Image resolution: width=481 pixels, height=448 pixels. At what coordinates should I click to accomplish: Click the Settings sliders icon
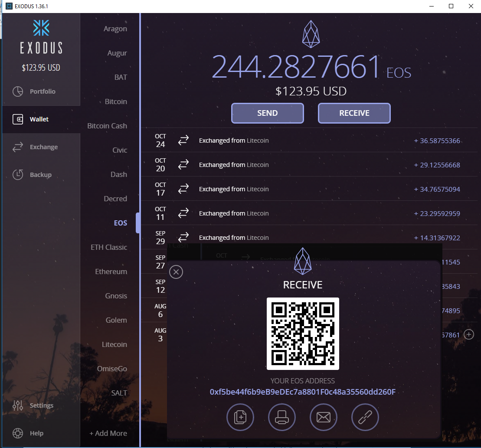[x=18, y=405]
